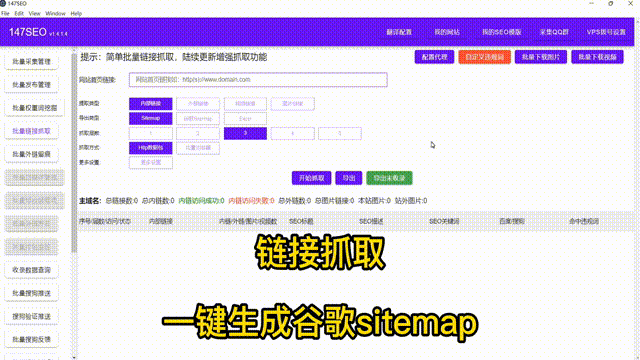The image size is (640, 360).
Task: Click the purple 开始抓取 button
Action: coord(311,178)
